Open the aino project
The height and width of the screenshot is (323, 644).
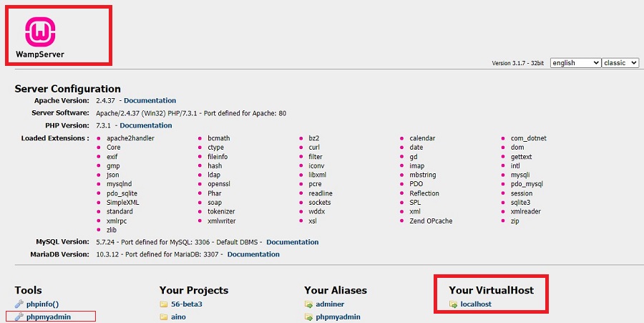(178, 317)
